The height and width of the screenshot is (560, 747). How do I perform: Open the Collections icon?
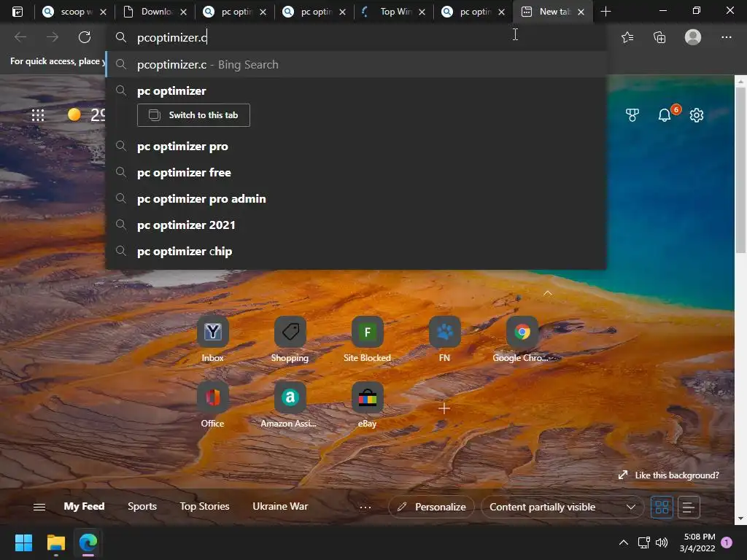point(659,37)
